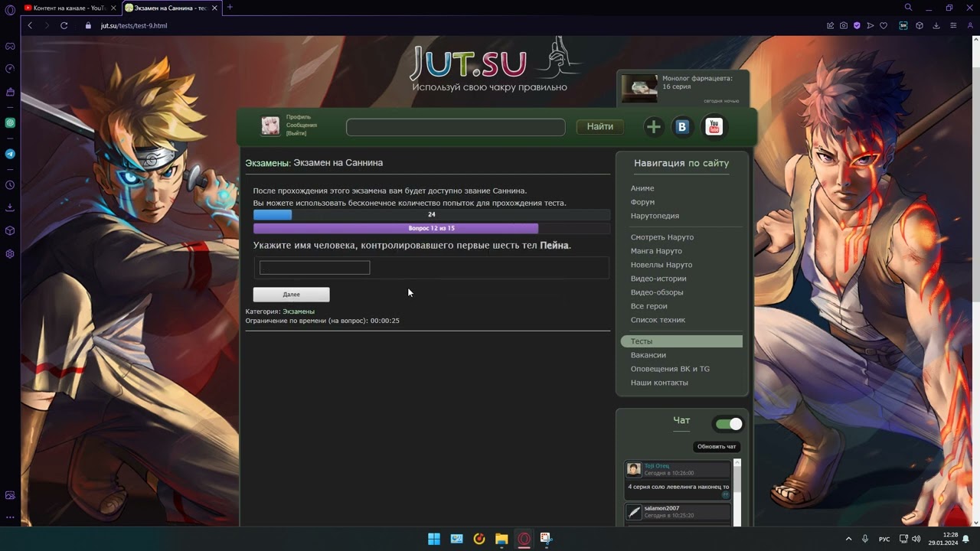Click the address bar URL jut.su
The width and height of the screenshot is (980, 551).
click(134, 25)
